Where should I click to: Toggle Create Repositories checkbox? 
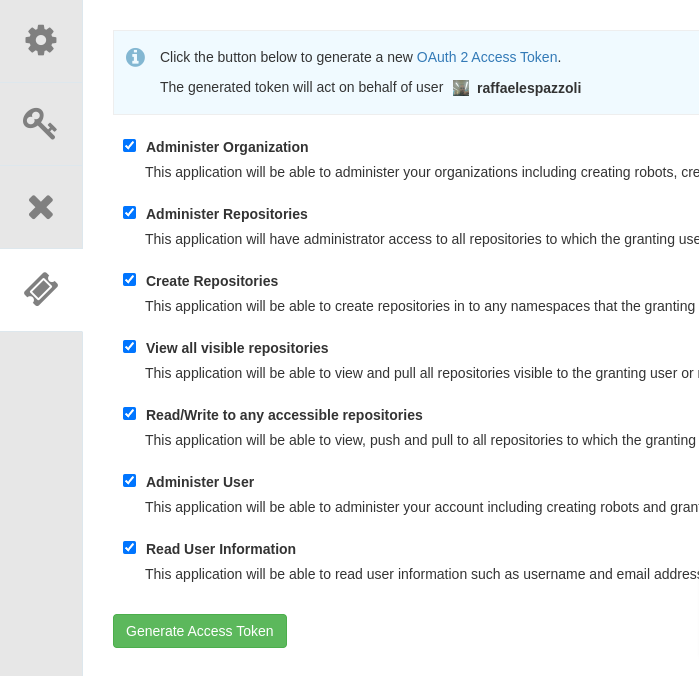point(129,279)
